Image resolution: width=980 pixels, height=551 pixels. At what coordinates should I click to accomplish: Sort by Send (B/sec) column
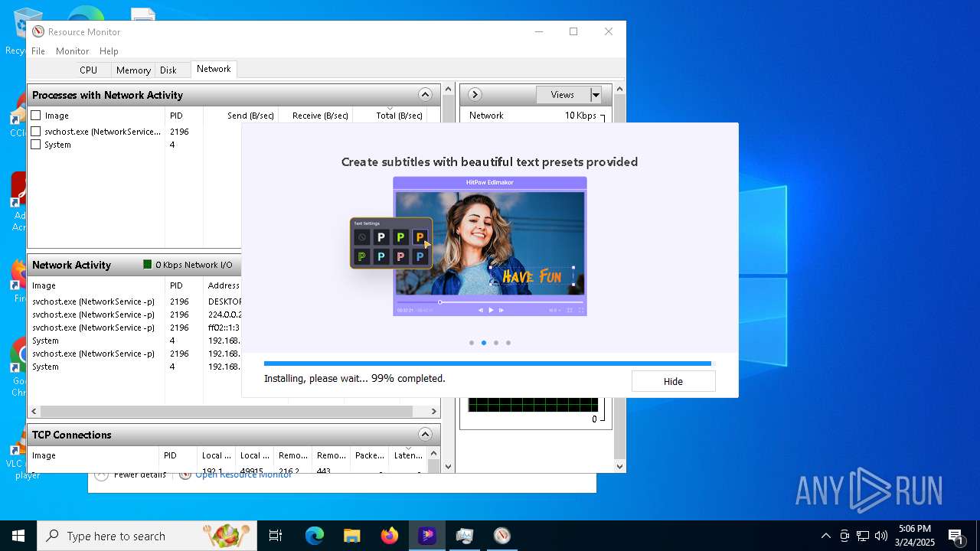click(x=241, y=116)
